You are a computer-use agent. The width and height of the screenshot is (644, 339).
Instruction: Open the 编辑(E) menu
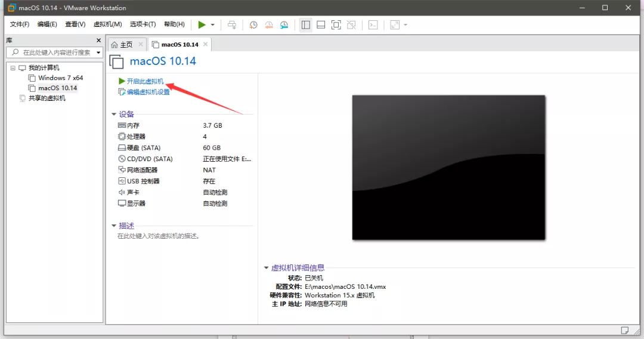(x=47, y=24)
